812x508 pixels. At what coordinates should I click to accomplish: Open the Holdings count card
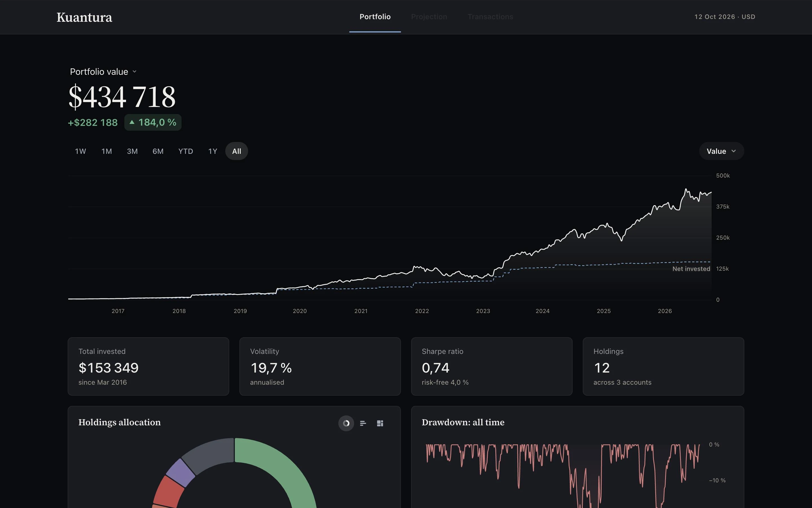(x=663, y=366)
